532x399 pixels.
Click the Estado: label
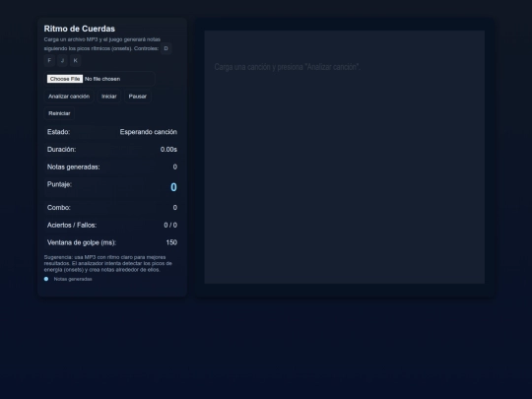(x=59, y=132)
